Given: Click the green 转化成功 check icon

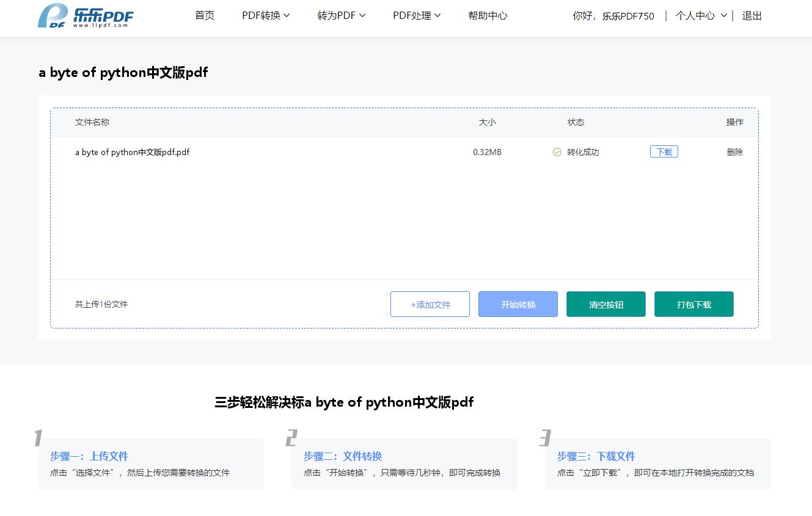Looking at the screenshot, I should [x=557, y=152].
